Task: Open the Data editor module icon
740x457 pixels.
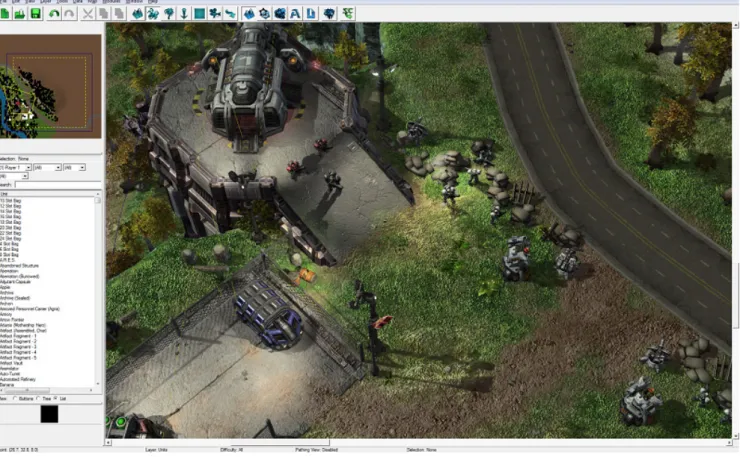Action: tap(280, 13)
